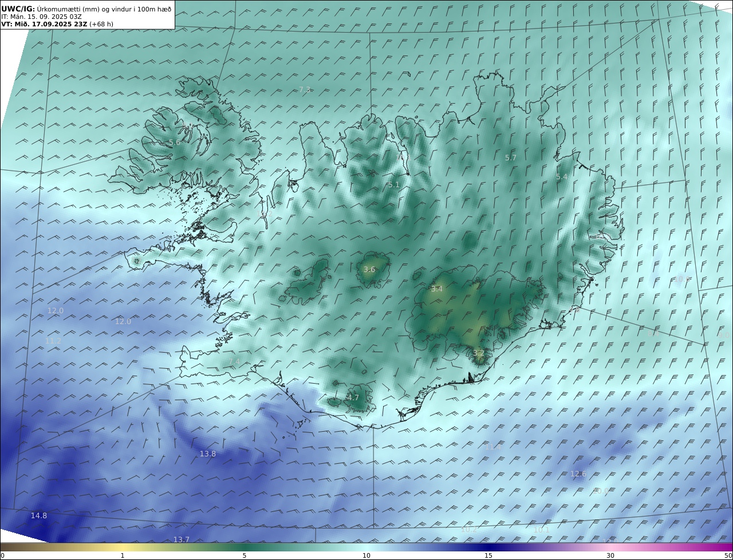
Task: Click the 12.6 value southeast of Iceland
Action: point(578,474)
